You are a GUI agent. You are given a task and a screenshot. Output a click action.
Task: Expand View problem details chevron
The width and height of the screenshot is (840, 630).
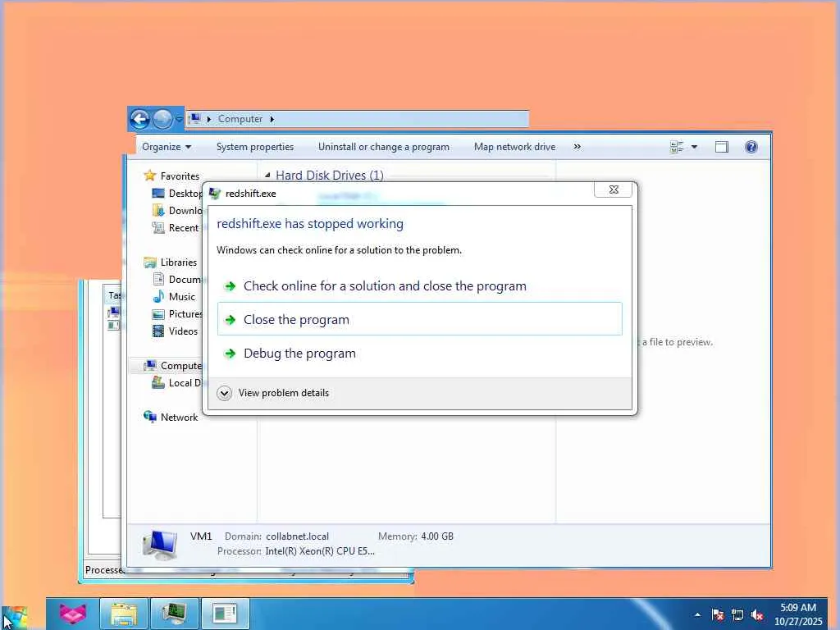(225, 393)
